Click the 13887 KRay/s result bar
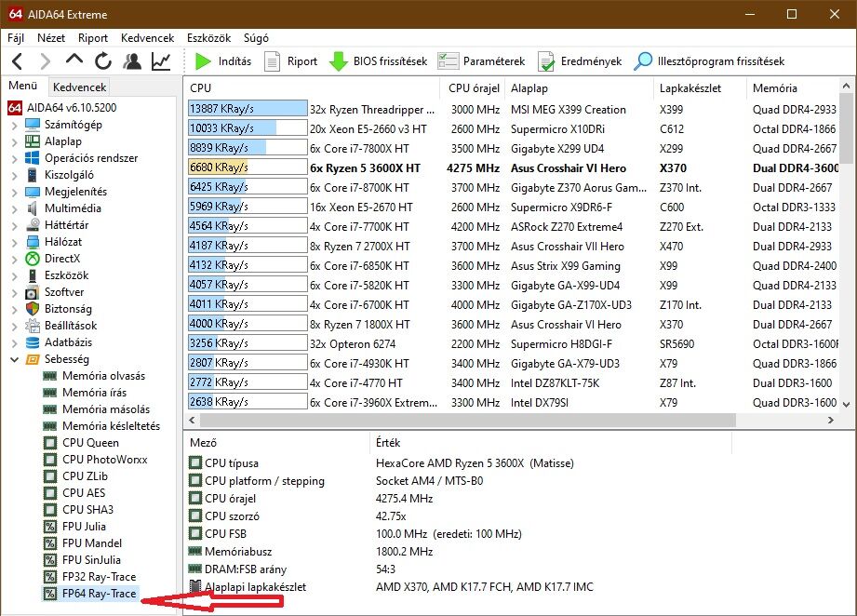Viewport: 857px width, 616px height. (248, 109)
